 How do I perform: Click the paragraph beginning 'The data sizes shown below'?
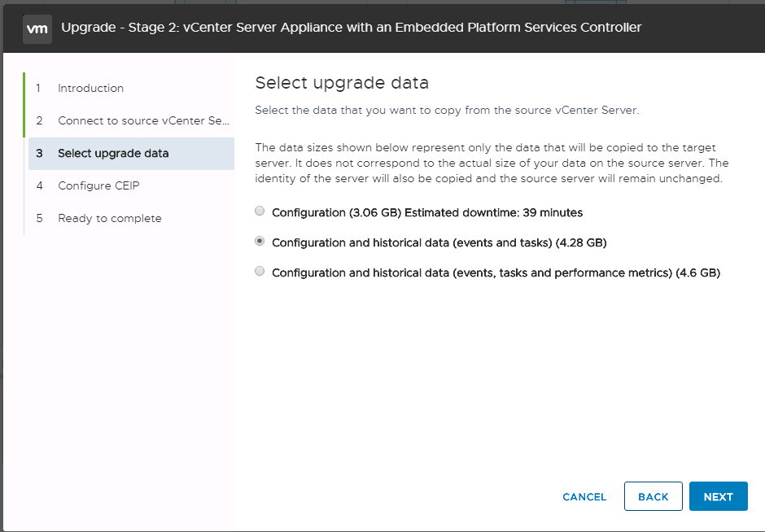click(x=492, y=163)
